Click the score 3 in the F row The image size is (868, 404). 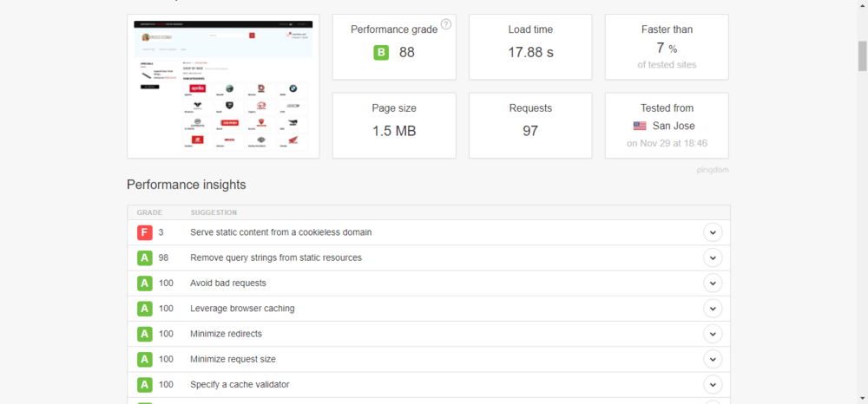coord(161,232)
